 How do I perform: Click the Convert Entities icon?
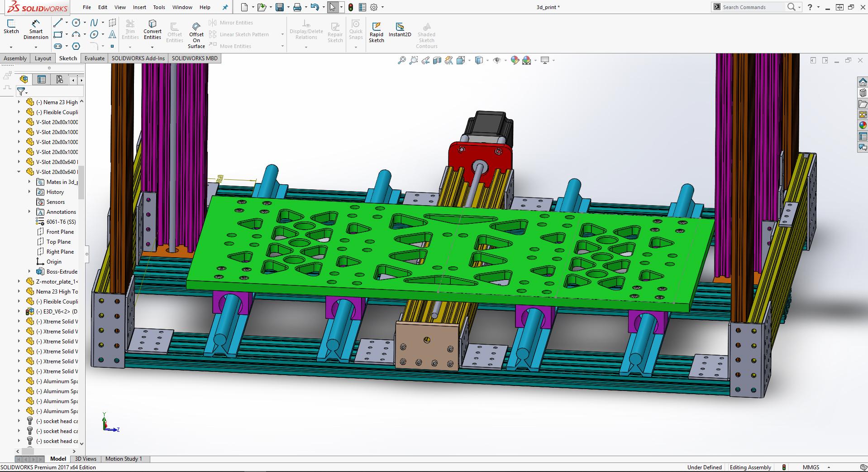153,24
